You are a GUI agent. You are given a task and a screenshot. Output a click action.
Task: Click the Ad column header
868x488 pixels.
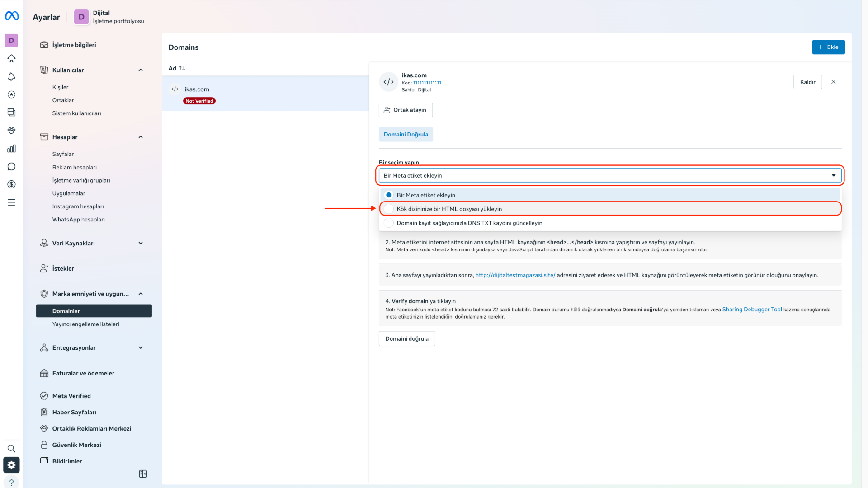point(172,68)
